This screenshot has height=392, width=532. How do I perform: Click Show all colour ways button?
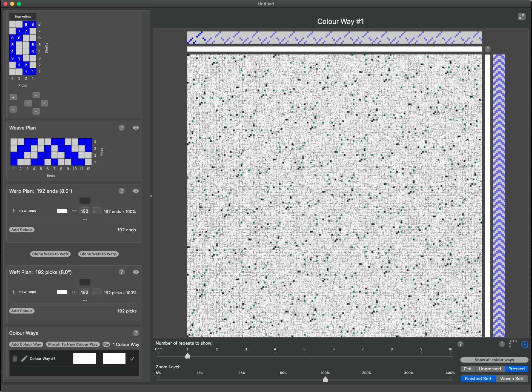pyautogui.click(x=494, y=360)
